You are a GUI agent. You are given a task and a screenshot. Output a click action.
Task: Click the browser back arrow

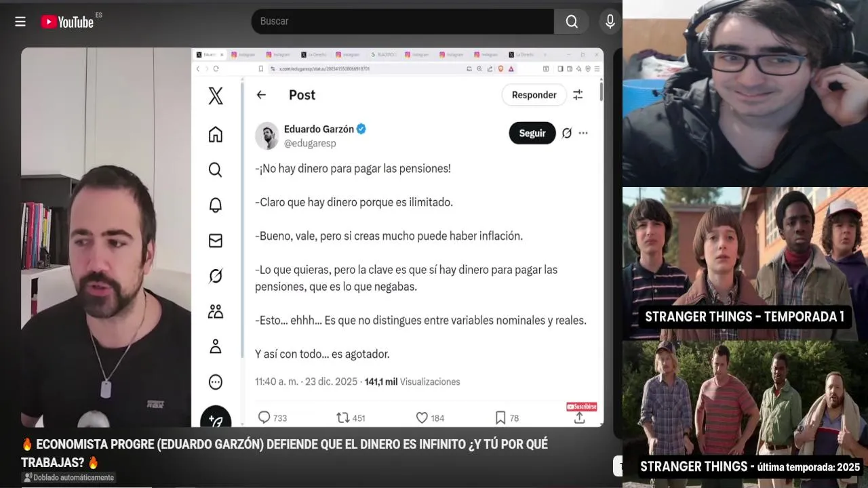click(x=198, y=68)
